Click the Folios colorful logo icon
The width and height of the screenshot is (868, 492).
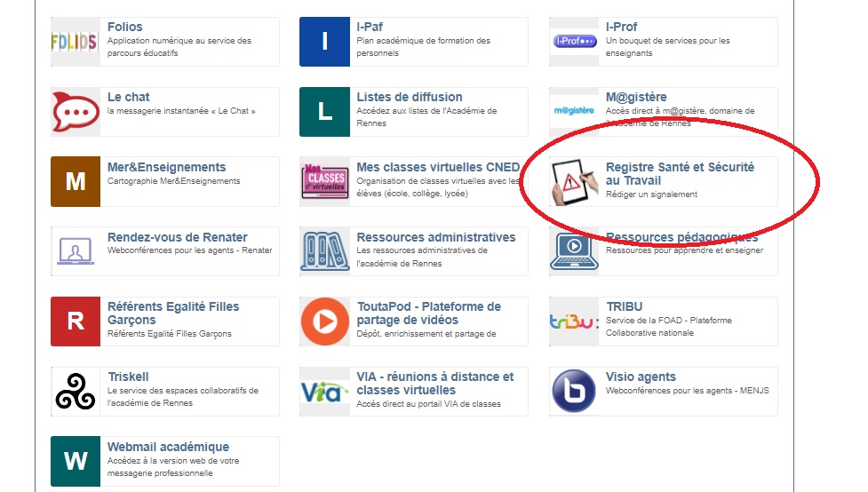tap(76, 42)
